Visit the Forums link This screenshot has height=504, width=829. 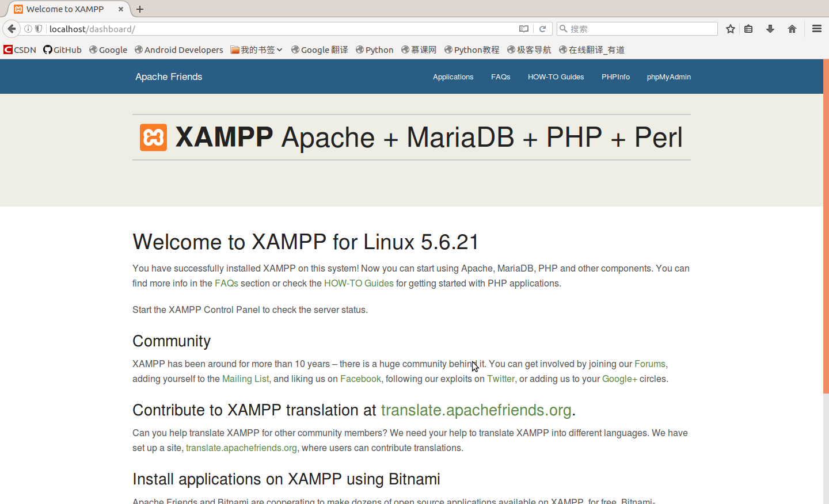pos(650,364)
